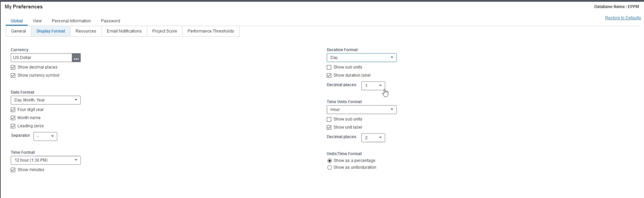Image resolution: width=644 pixels, height=198 pixels.
Task: Go to the Personal Information tab
Action: [x=71, y=21]
